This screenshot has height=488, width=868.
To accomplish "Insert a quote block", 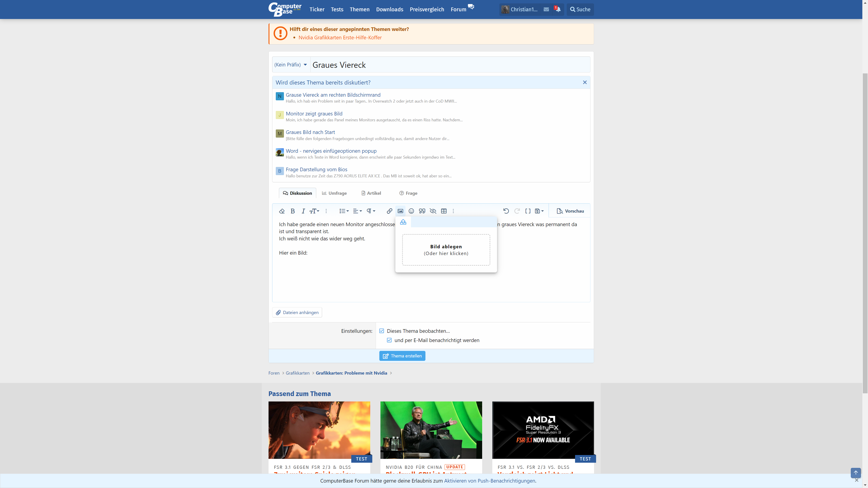I will 422,211.
